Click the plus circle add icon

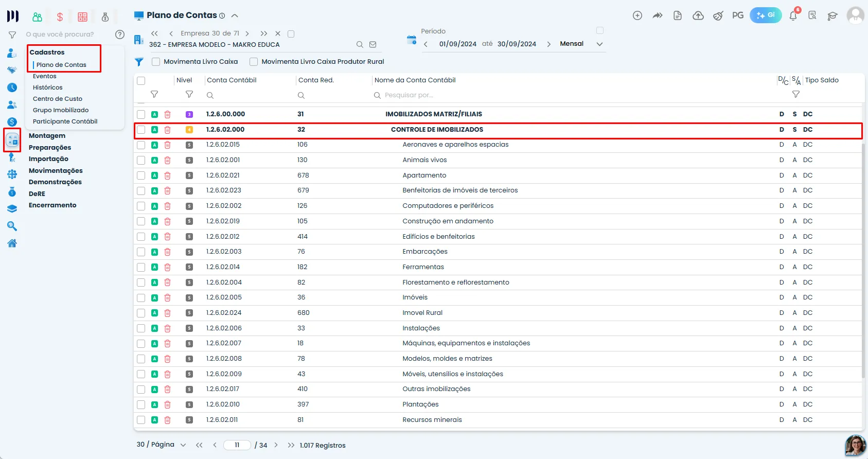(637, 15)
